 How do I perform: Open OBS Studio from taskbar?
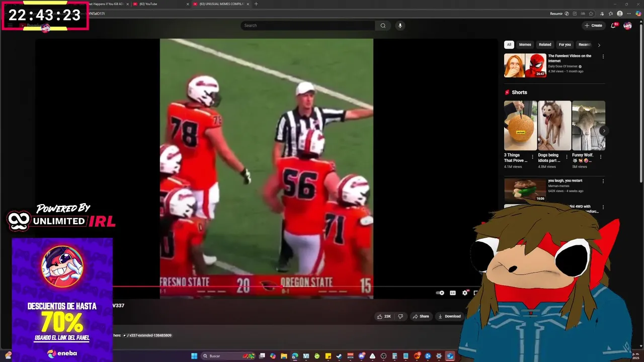coord(383,356)
